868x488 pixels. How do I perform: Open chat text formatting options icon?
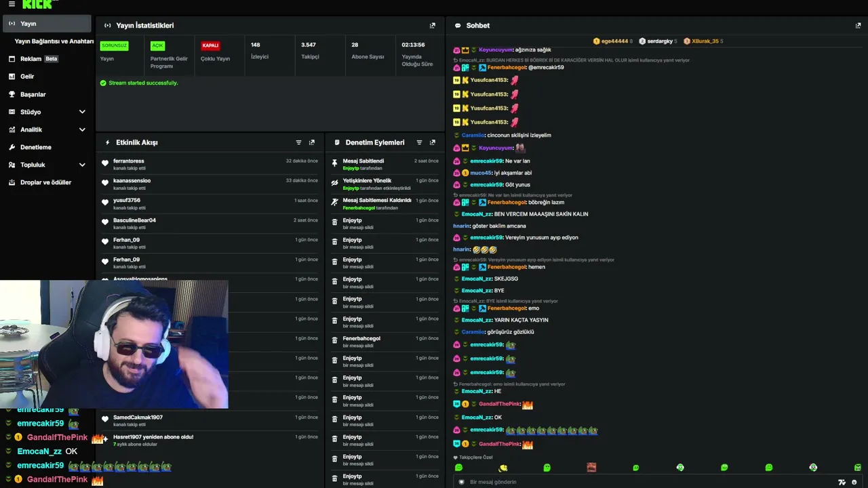pos(842,482)
